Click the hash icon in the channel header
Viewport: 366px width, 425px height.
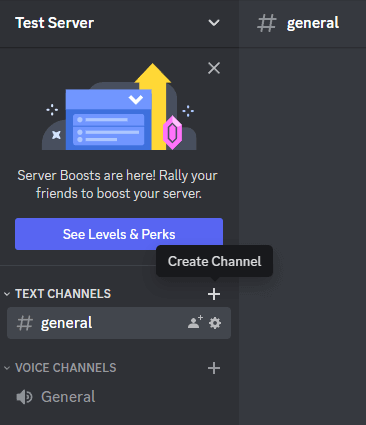(x=267, y=23)
